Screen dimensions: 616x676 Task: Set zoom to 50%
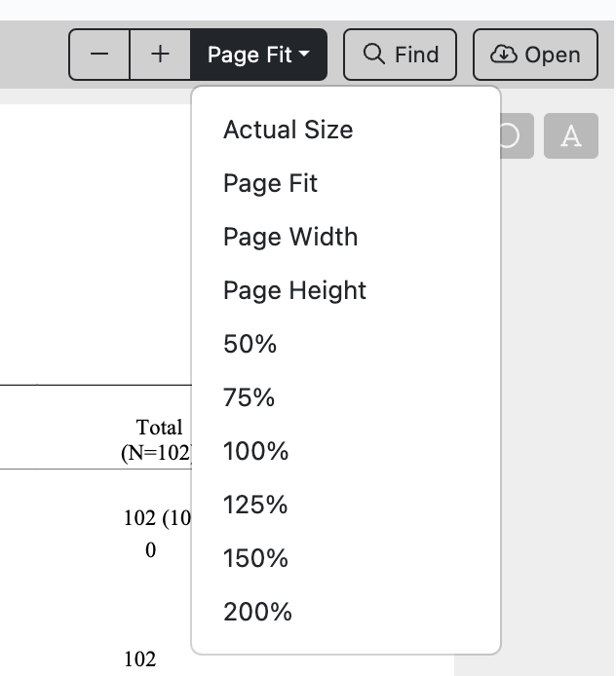(x=250, y=344)
